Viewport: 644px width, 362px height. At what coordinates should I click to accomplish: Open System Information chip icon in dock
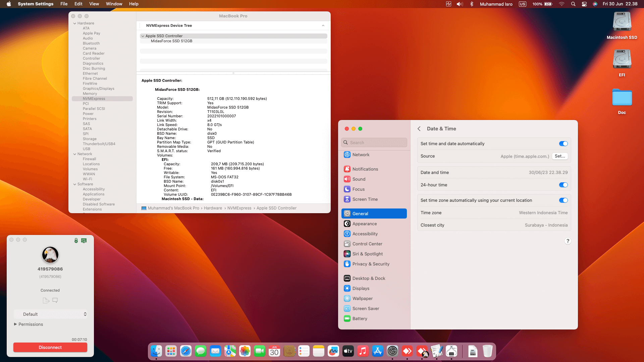coord(451,351)
